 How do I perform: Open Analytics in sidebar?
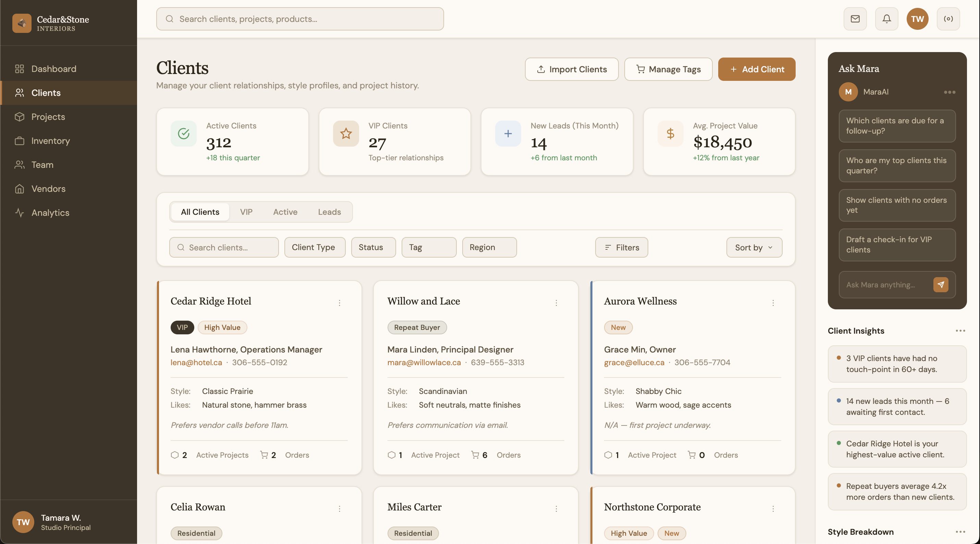coord(69,213)
